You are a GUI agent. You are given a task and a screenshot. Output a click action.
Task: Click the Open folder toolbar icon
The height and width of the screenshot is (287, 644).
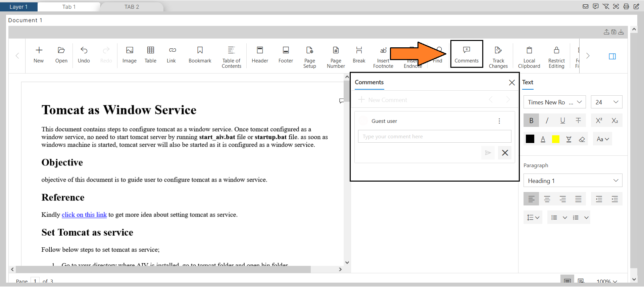61,55
